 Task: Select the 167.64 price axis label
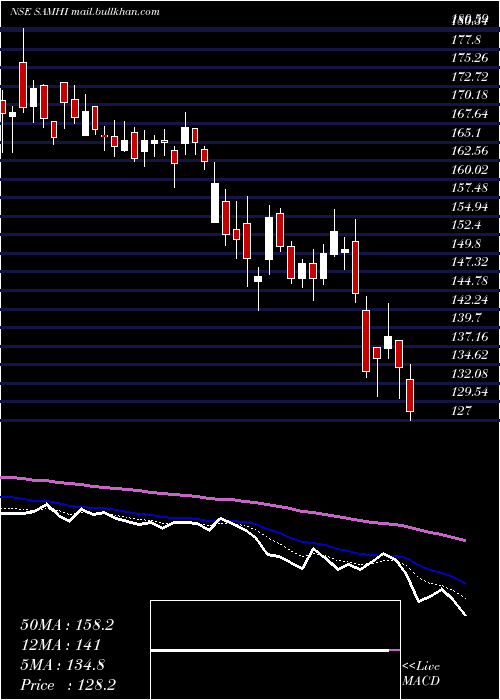coord(470,114)
